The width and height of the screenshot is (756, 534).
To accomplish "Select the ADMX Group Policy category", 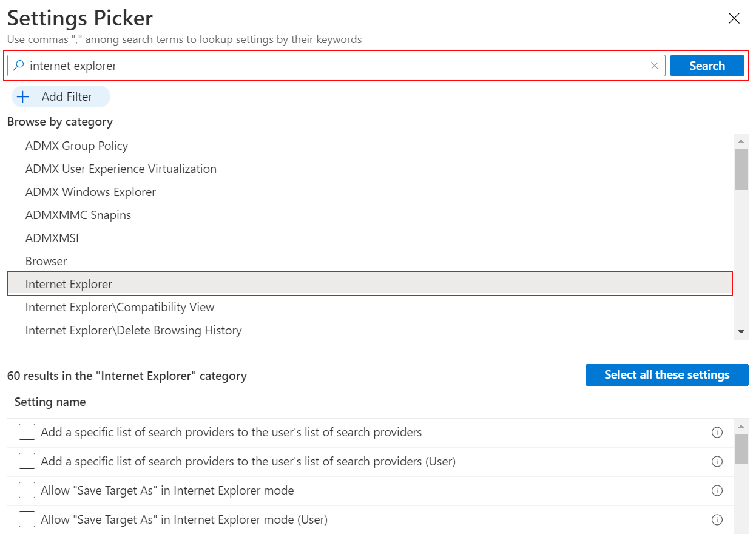I will 76,146.
